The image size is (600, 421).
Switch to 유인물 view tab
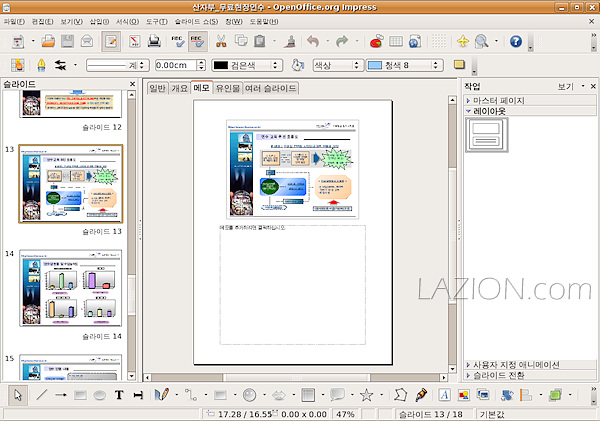pyautogui.click(x=228, y=88)
